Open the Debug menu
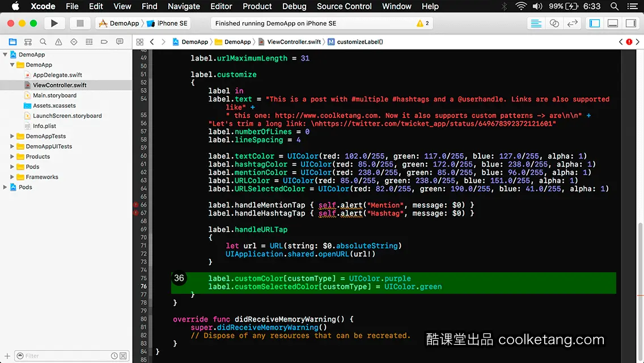Image resolution: width=644 pixels, height=363 pixels. (294, 6)
